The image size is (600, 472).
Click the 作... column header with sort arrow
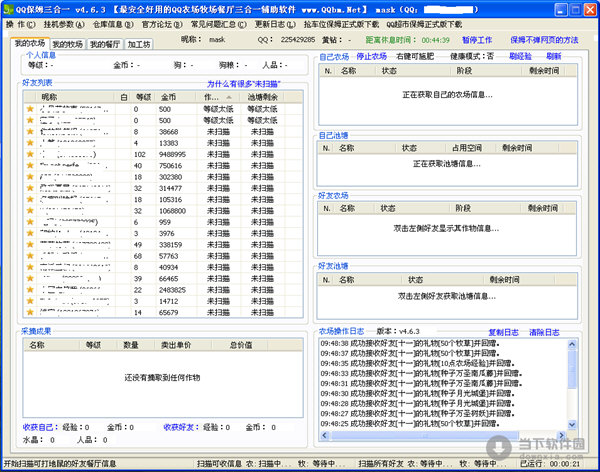[x=217, y=97]
